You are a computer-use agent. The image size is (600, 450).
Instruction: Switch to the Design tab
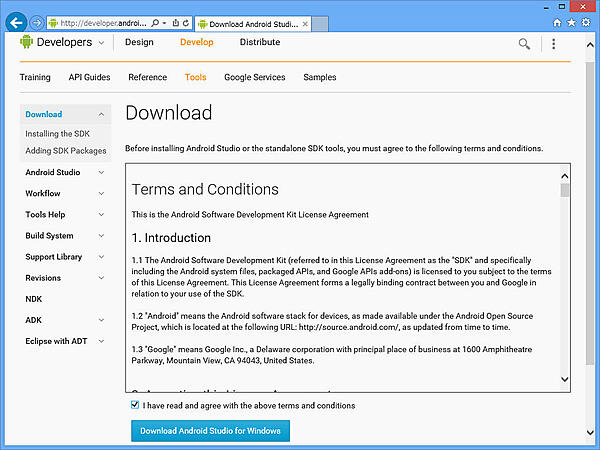[139, 42]
